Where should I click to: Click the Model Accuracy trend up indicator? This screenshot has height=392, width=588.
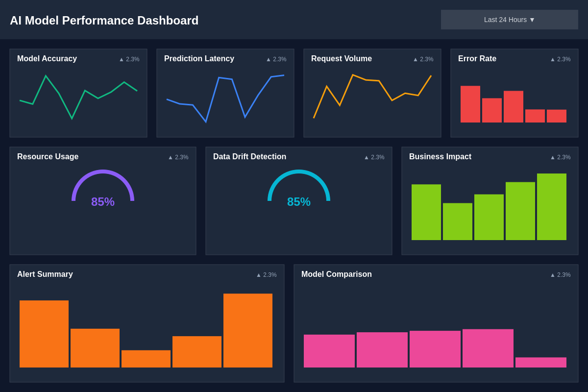point(129,59)
